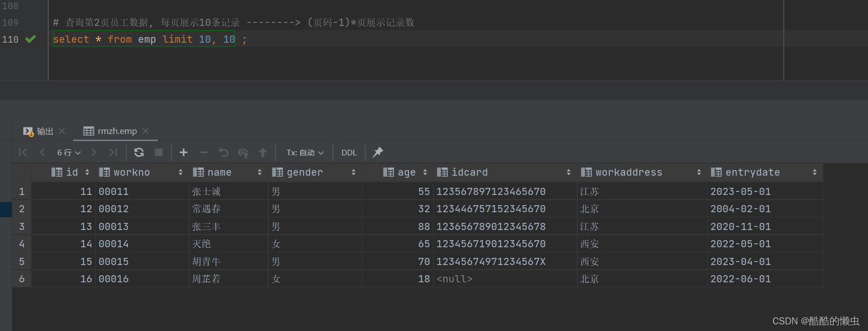Click the entrydate cell 2022-06-01

765,279
